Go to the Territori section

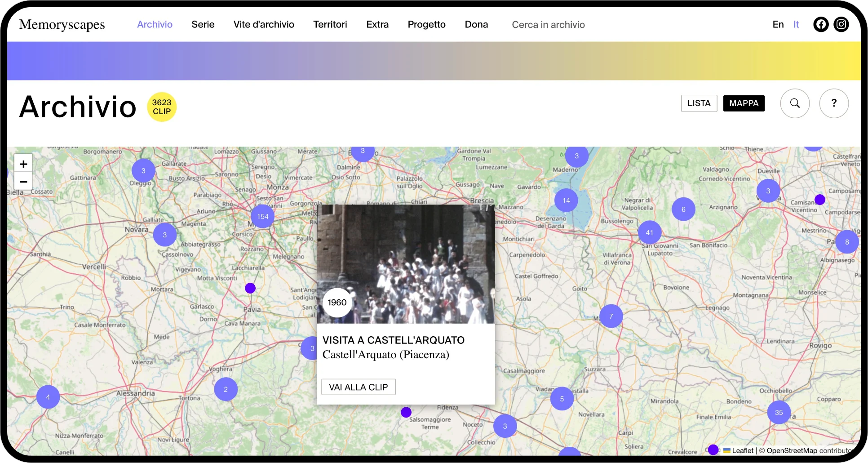330,24
